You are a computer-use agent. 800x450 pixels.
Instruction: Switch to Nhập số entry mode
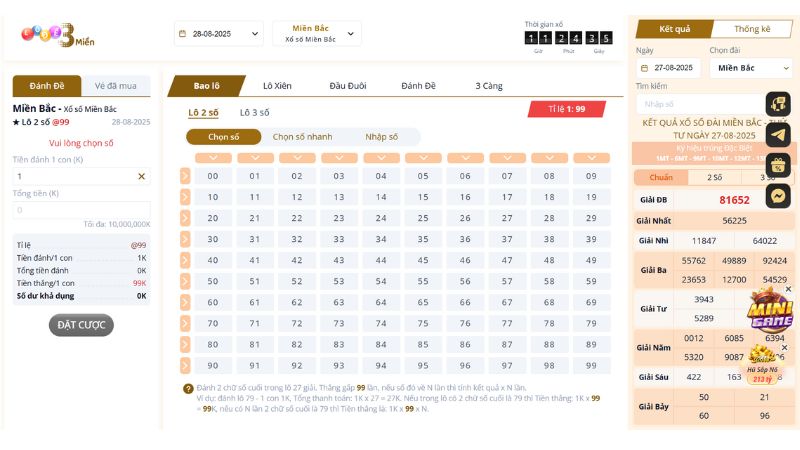tap(381, 137)
